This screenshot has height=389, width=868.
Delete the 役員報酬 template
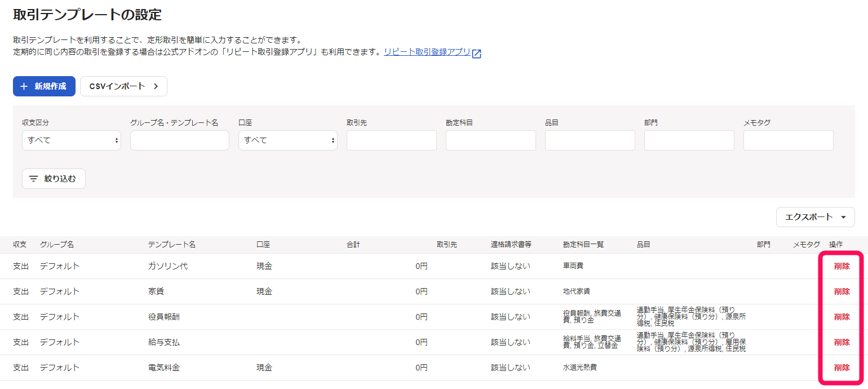pos(842,317)
